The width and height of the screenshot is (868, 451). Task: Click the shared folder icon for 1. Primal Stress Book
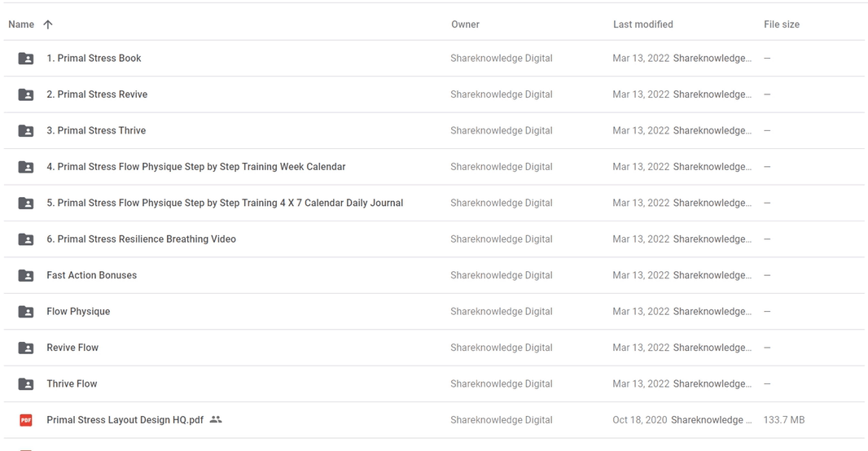[x=26, y=58]
